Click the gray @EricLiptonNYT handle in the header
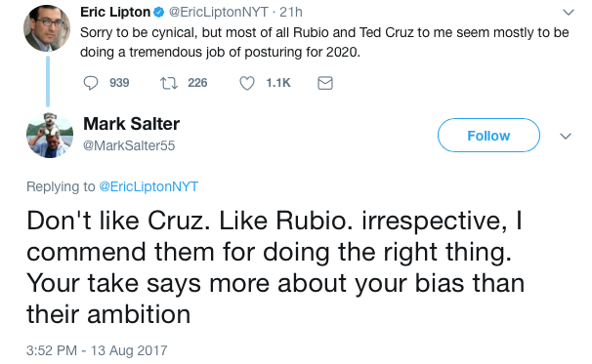 click(219, 12)
